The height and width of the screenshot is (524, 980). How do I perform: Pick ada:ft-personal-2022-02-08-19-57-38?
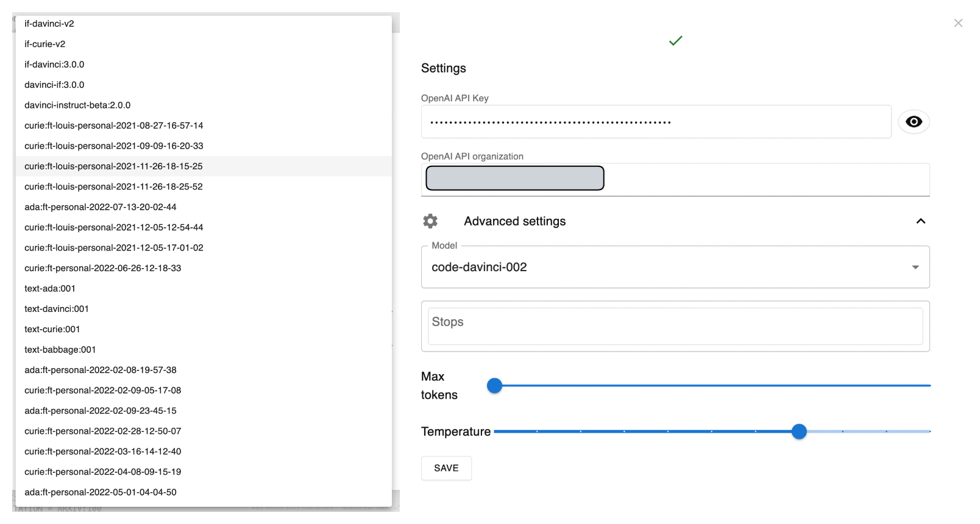pos(204,370)
